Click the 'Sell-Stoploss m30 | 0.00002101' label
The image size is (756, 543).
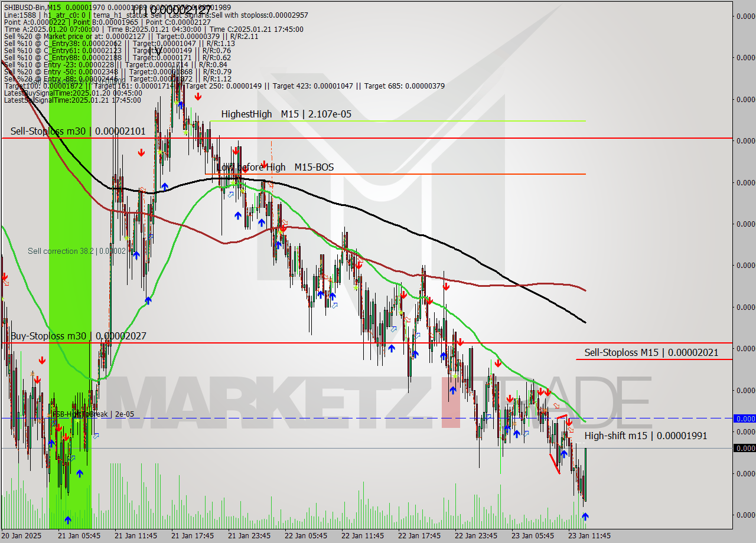click(78, 131)
